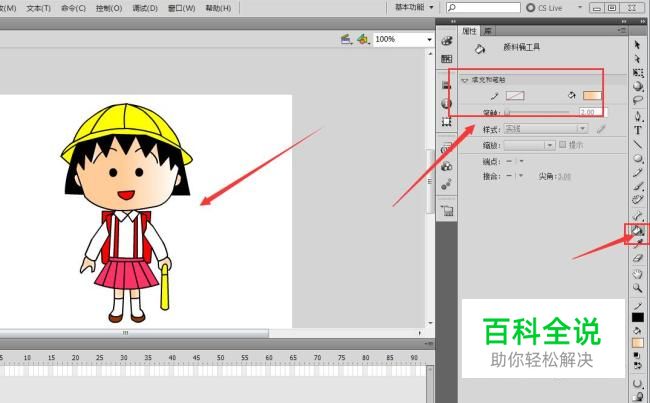
Task: Open the Project panel icon in dock
Action: click(447, 211)
